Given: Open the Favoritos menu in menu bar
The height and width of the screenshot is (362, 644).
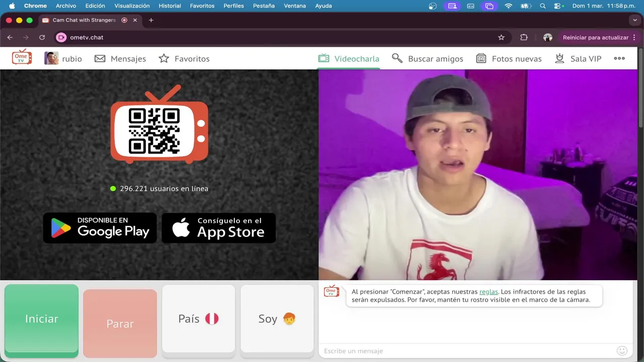Looking at the screenshot, I should (202, 6).
